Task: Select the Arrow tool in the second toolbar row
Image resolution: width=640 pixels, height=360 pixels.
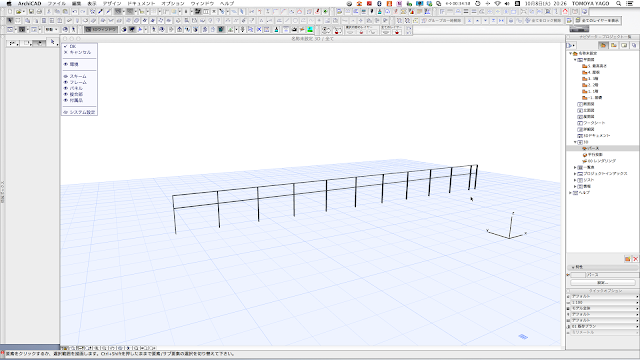Action: (x=10, y=20)
